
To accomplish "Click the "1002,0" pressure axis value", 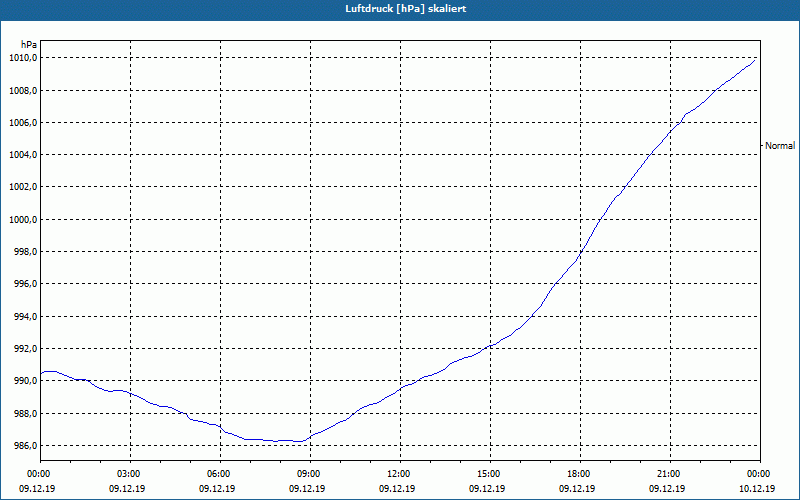I will click(x=23, y=187).
